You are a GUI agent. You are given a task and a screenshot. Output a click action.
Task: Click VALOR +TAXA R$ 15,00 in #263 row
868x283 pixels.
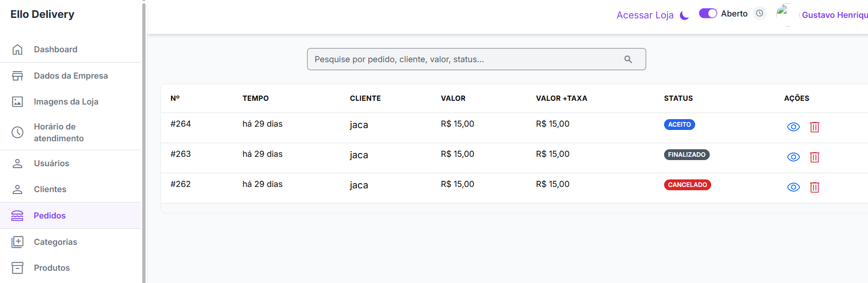point(552,154)
